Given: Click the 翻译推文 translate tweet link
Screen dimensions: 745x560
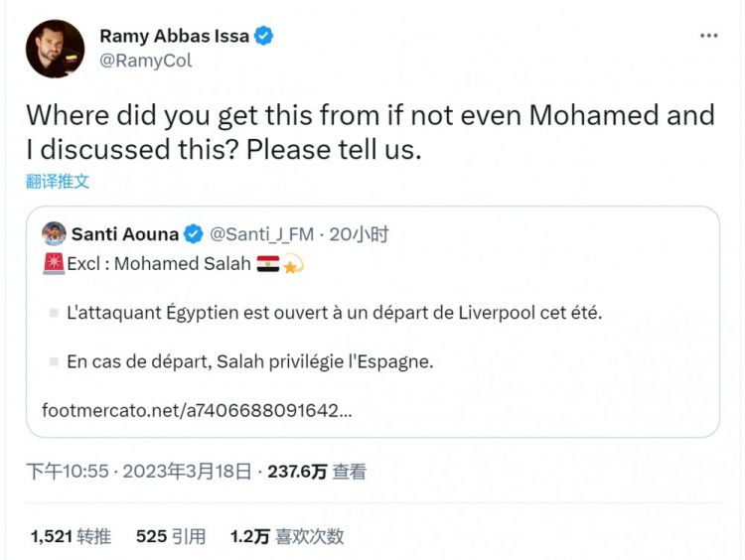Looking at the screenshot, I should click(58, 182).
